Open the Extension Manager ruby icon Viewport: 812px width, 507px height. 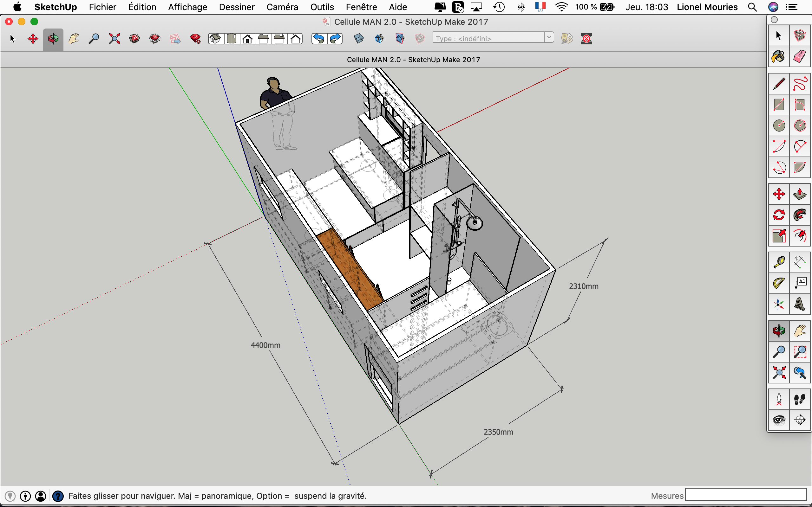pos(195,39)
